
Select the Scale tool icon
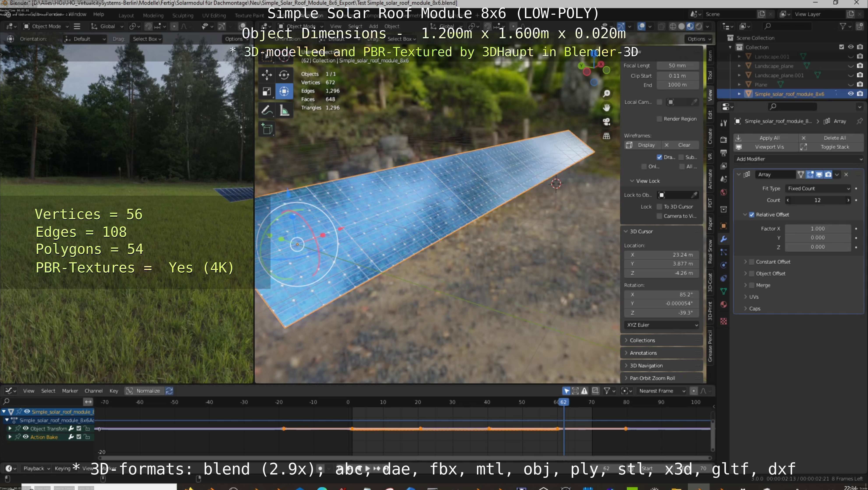tap(267, 91)
